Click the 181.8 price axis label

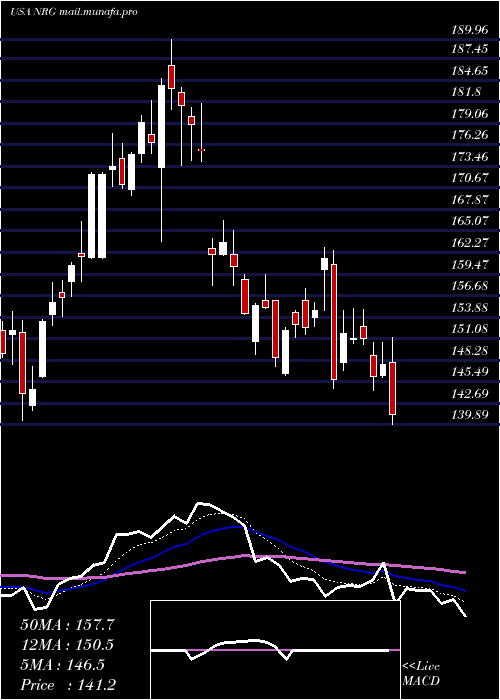466,92
